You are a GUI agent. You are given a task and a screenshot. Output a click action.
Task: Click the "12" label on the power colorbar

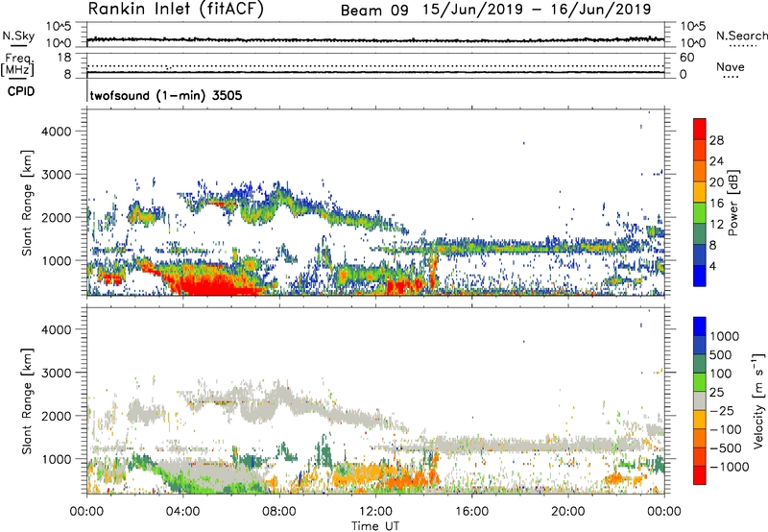(x=716, y=225)
